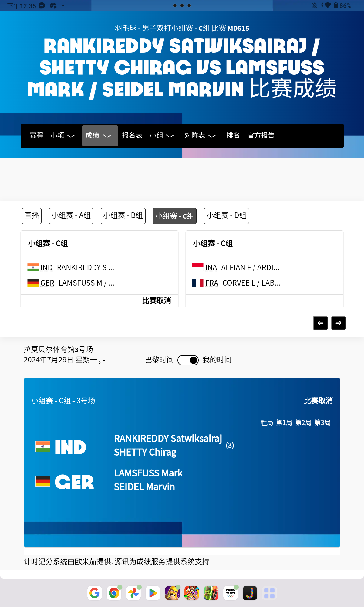Screen dimensions: 364x607
Task: Open the black J app icon
Action: coord(250,593)
